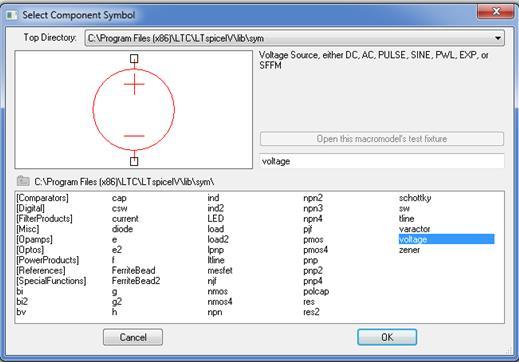Select the cap component

(119, 198)
